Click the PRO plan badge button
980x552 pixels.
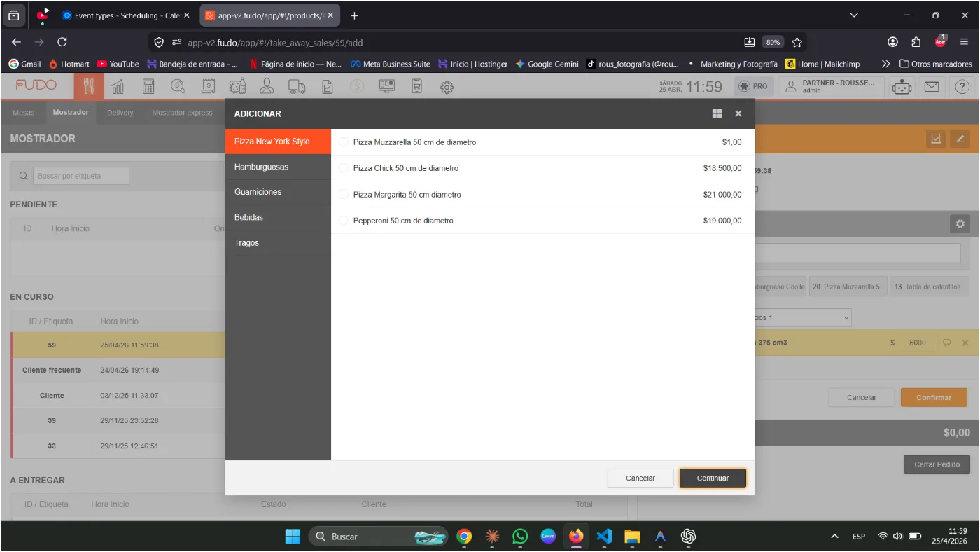754,87
